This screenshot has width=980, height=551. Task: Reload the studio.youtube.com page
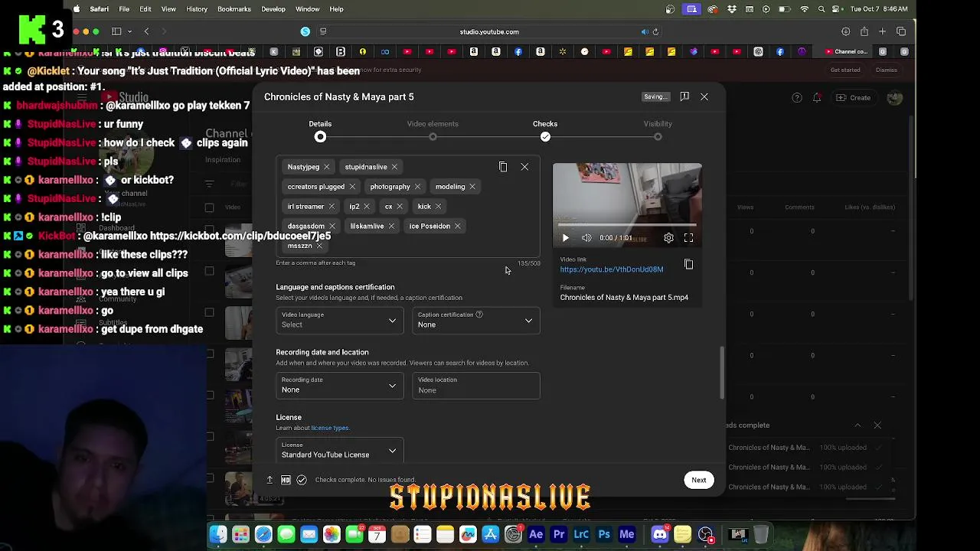pos(655,32)
